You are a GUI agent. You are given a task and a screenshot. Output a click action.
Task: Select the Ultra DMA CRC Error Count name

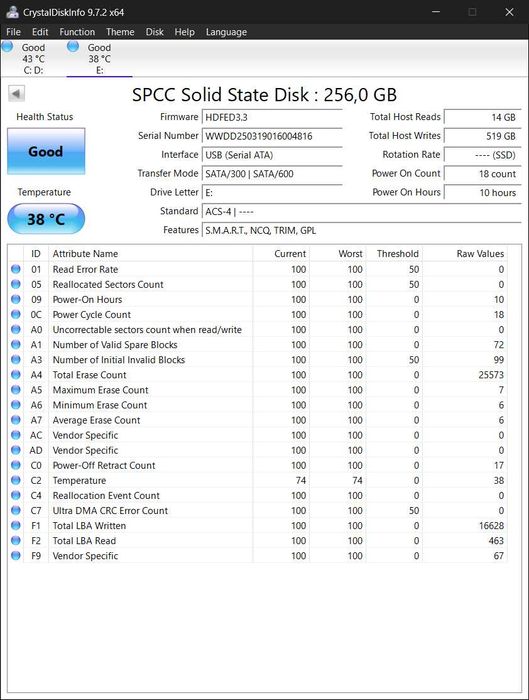coord(110,511)
